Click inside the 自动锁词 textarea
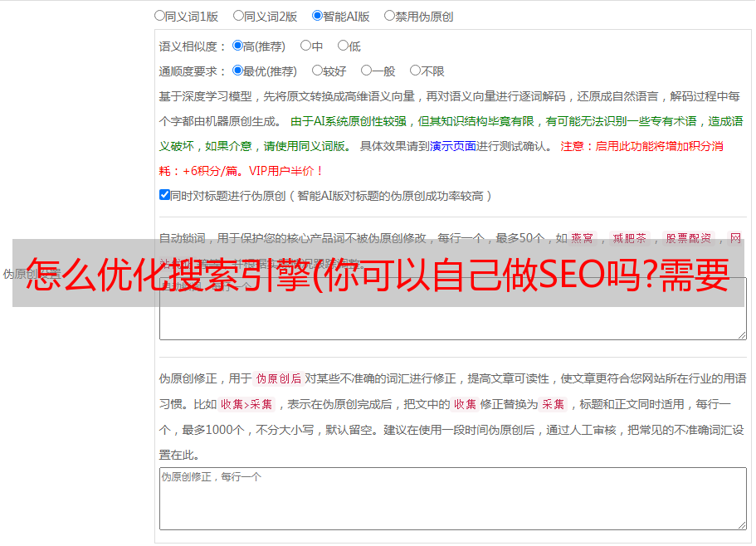Screen dimensions: 756x546 tap(453, 309)
